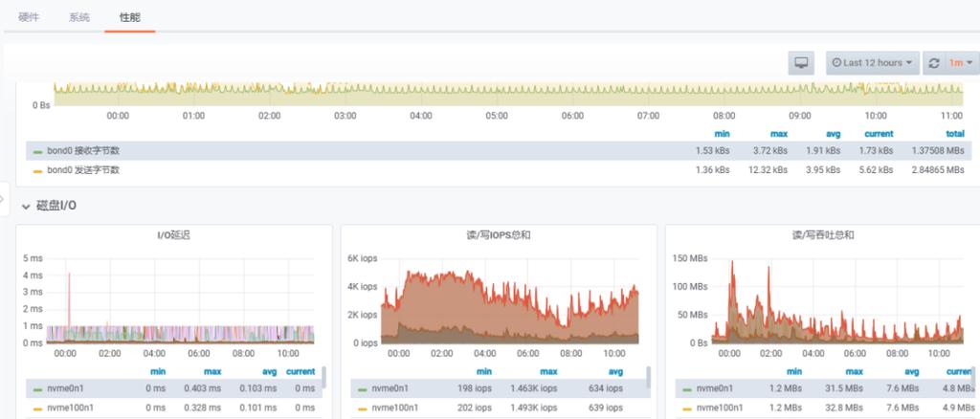
Task: Open the Last 12 hours time range dropdown
Action: pos(872,63)
